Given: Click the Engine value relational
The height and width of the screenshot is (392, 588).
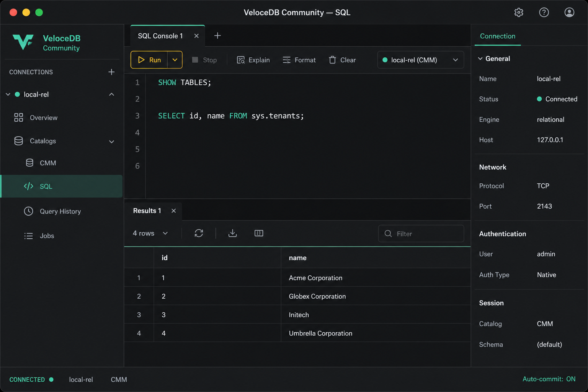Looking at the screenshot, I should tap(550, 119).
